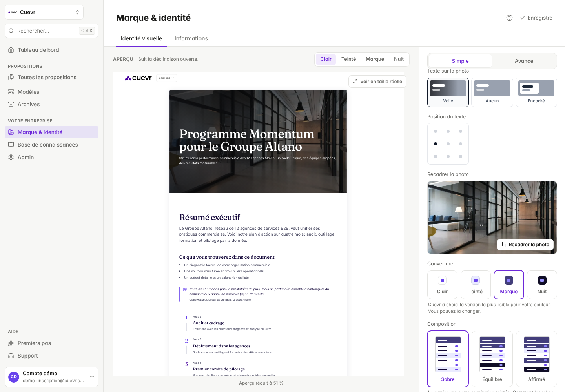The height and width of the screenshot is (392, 565).
Task: Preview the Clair variant
Action: [326, 59]
